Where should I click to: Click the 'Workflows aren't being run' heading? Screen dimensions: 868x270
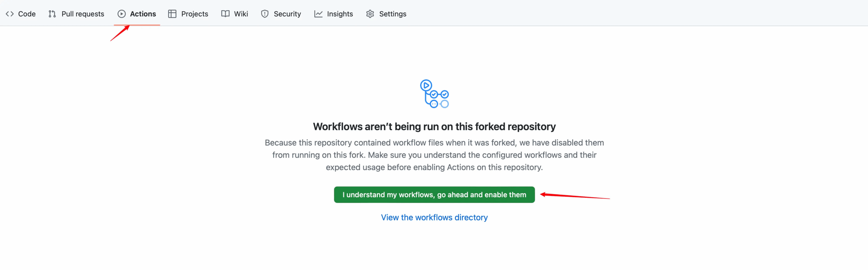[x=434, y=127]
